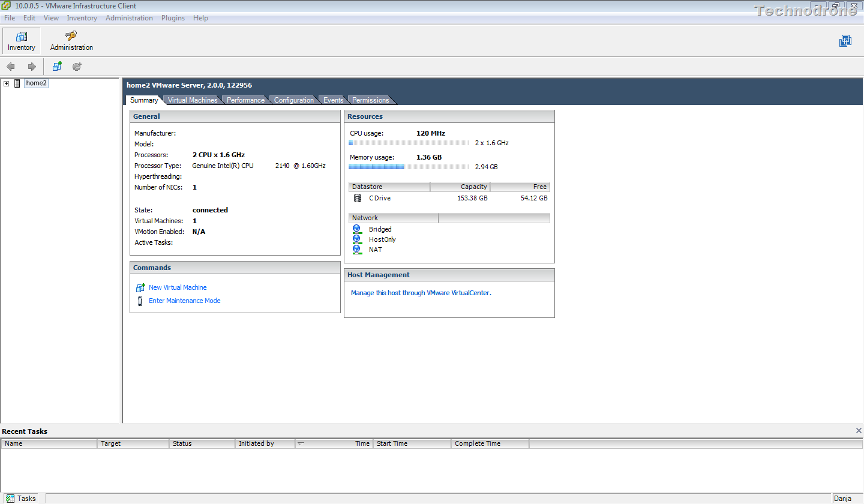
Task: Open the Administration view with key icon
Action: coord(71,41)
